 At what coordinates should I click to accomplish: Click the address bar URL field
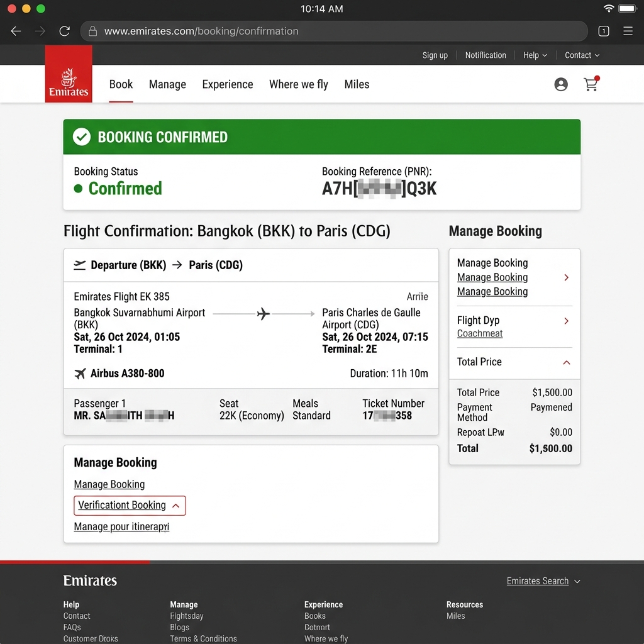click(x=334, y=31)
